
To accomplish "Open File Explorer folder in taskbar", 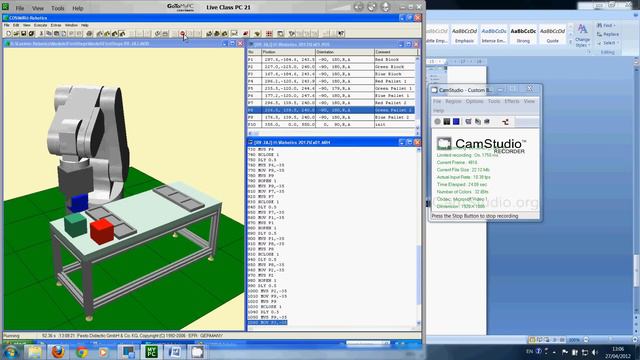I will [x=35, y=351].
